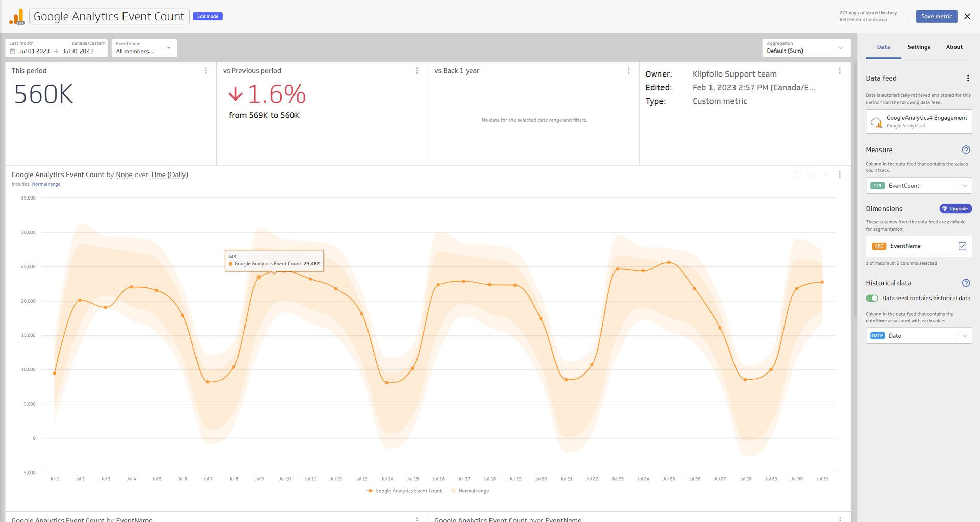Click the ABC text type badge
The height and width of the screenshot is (522, 980).
point(879,246)
